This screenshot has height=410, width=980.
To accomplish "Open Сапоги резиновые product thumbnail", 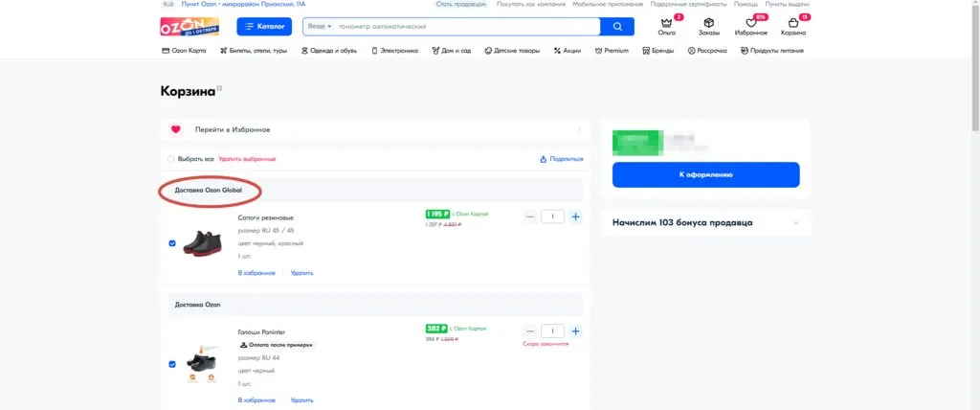I will 202,243.
